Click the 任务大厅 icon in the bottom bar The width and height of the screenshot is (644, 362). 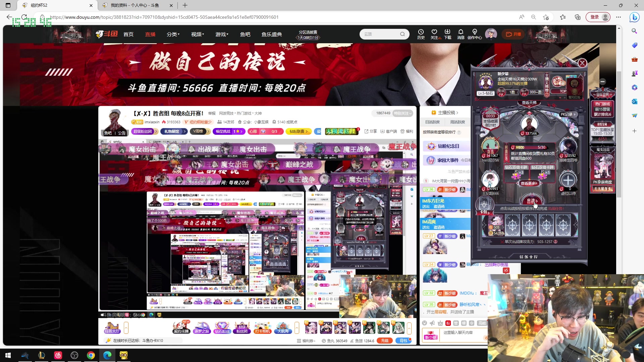tap(112, 327)
